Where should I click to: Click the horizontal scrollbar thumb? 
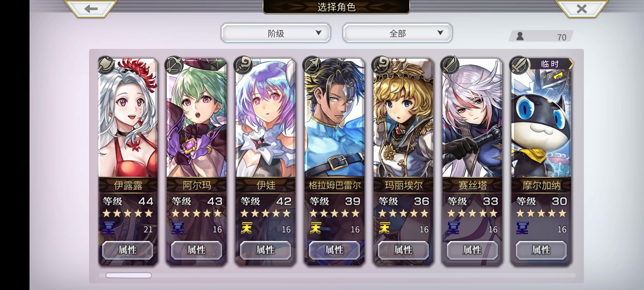tap(129, 275)
